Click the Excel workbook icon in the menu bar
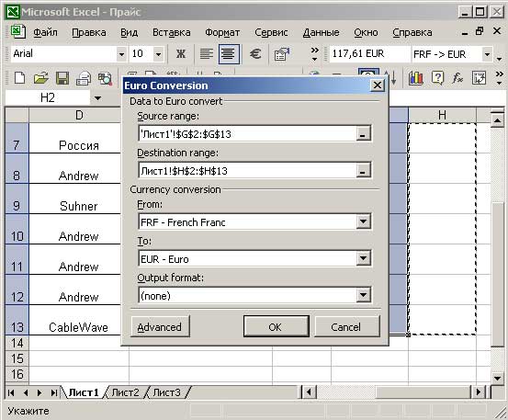Image resolution: width=508 pixels, height=420 pixels. click(x=17, y=32)
